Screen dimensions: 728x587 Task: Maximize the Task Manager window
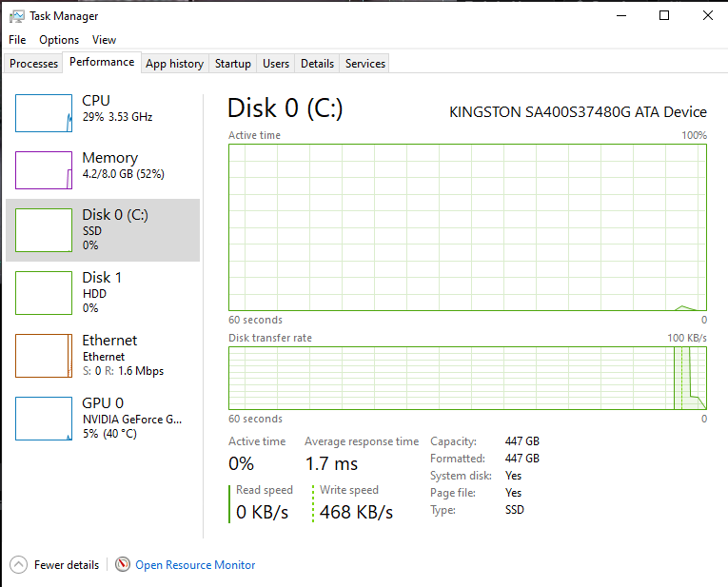(664, 15)
